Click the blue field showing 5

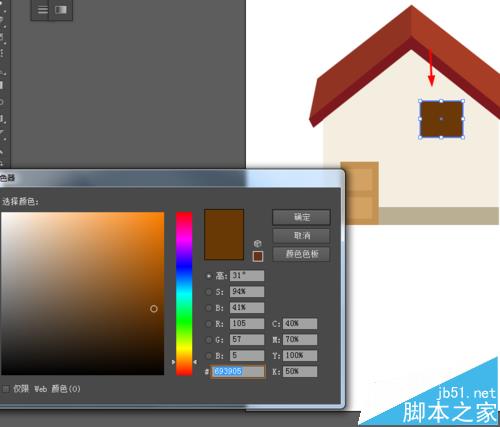click(x=247, y=355)
